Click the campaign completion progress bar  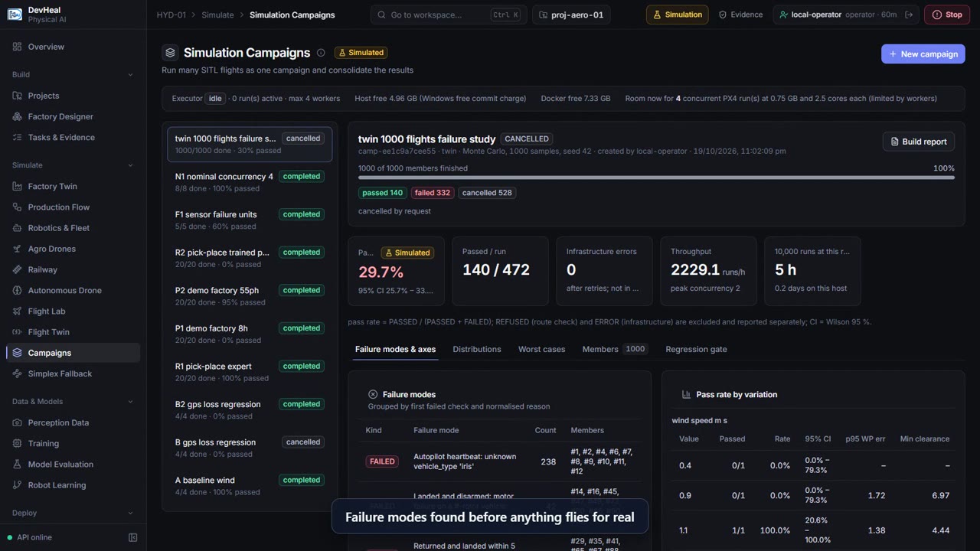point(656,178)
